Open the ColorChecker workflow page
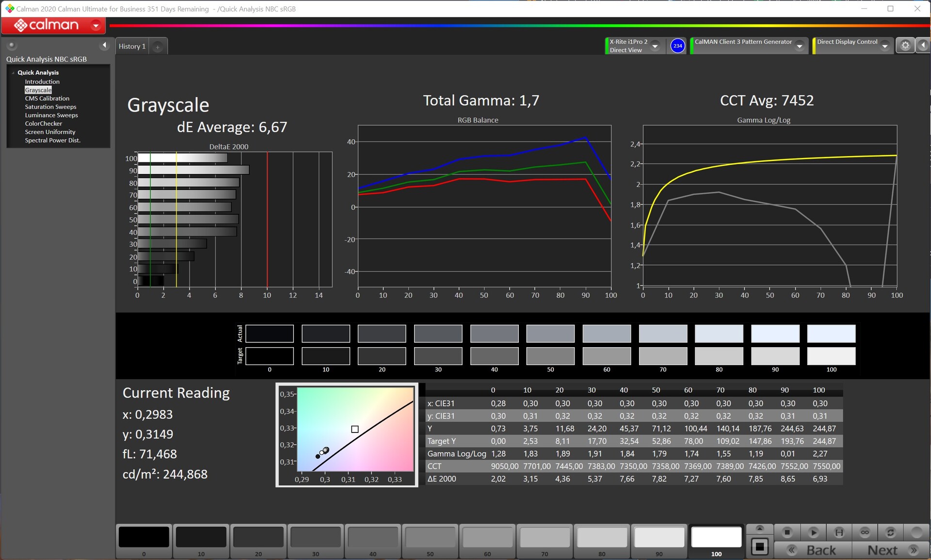 (x=43, y=124)
